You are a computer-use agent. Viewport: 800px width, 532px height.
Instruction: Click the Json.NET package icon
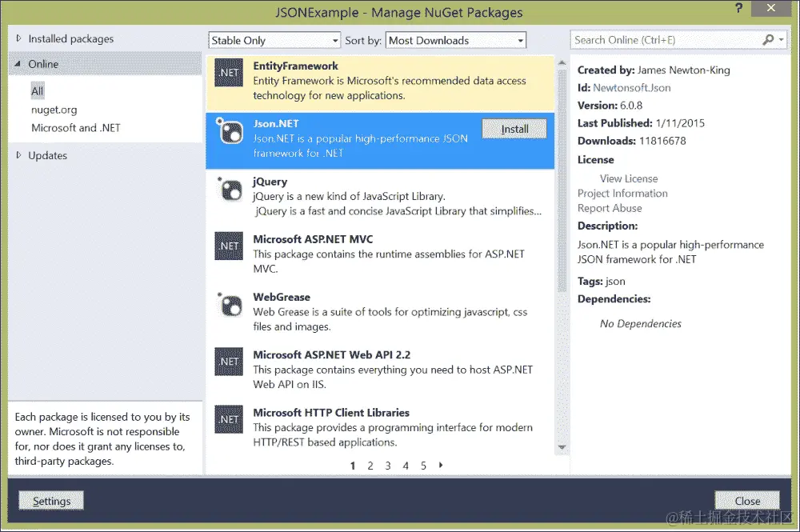pos(229,131)
